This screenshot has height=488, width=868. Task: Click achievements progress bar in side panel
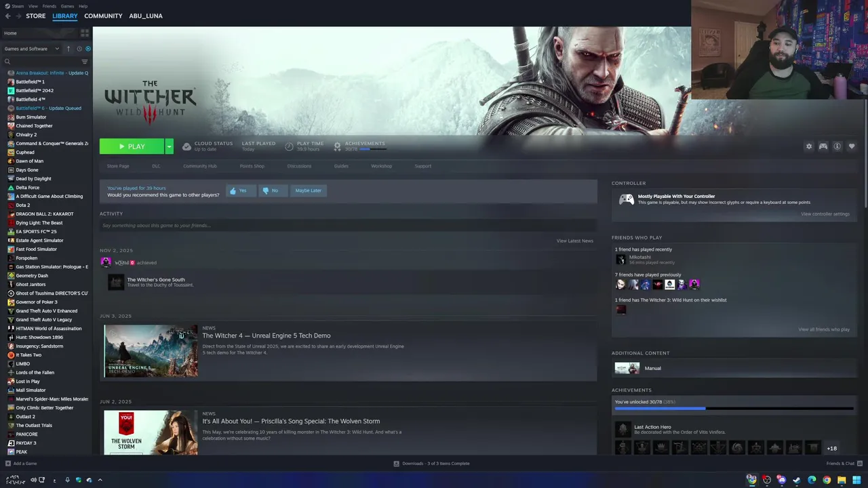pos(734,409)
